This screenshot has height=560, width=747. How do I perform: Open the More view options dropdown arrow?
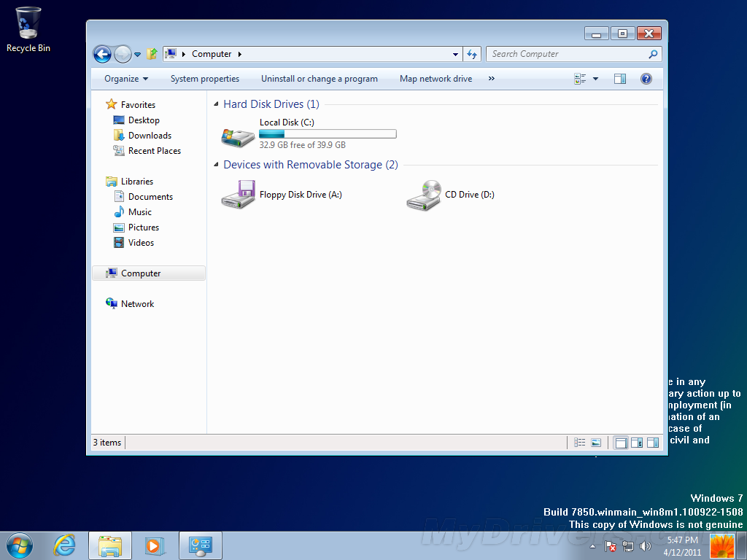595,79
